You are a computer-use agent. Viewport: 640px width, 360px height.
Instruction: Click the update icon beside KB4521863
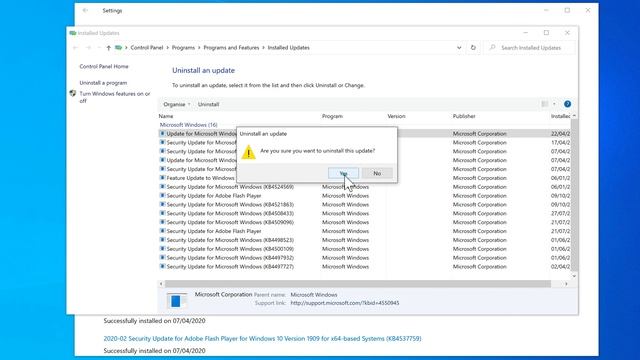[x=162, y=204]
